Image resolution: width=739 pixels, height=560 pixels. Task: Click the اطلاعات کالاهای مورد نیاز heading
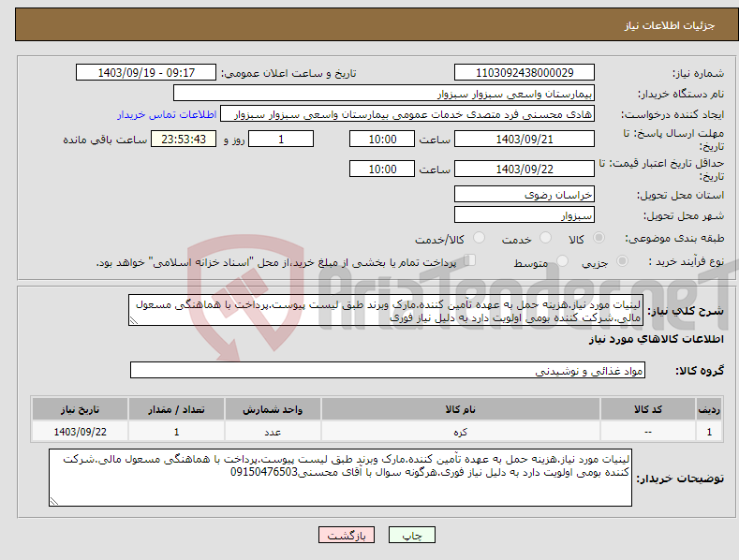(657, 339)
